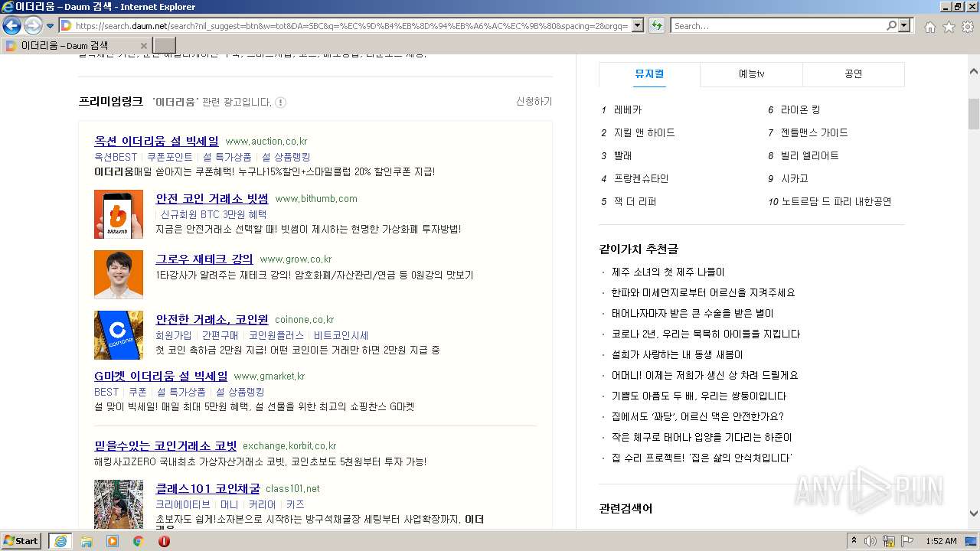980x551 pixels.
Task: Click the 비트코인시세 sublink
Action: [x=341, y=335]
